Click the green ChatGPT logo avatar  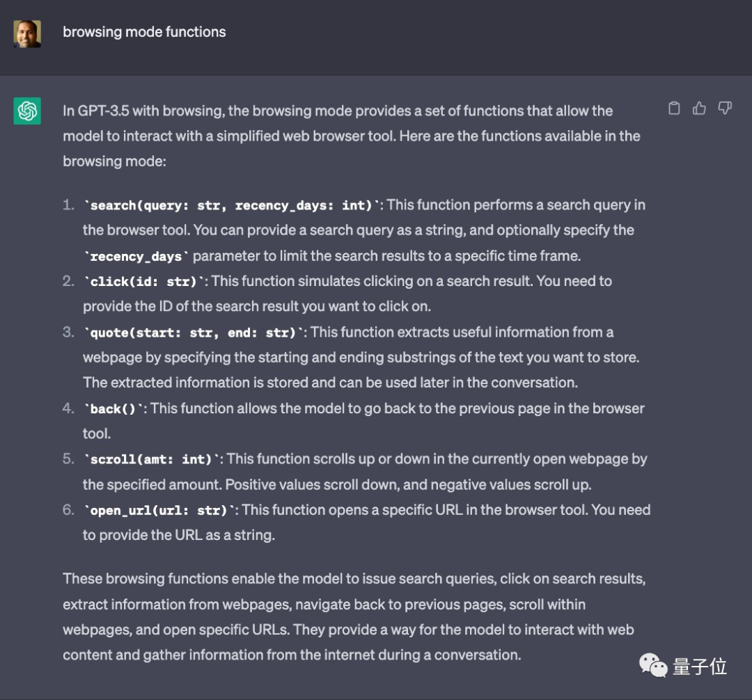[27, 111]
